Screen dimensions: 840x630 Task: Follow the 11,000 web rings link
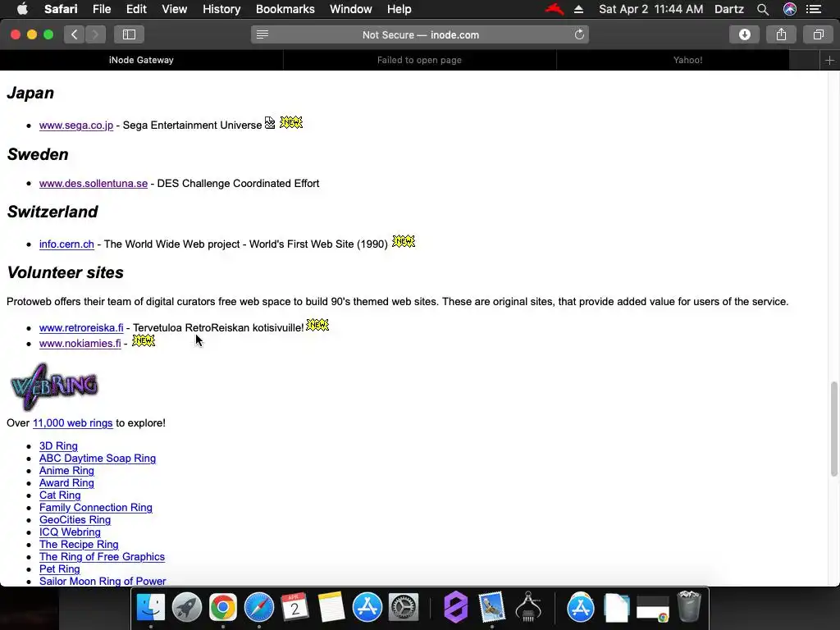(x=73, y=423)
